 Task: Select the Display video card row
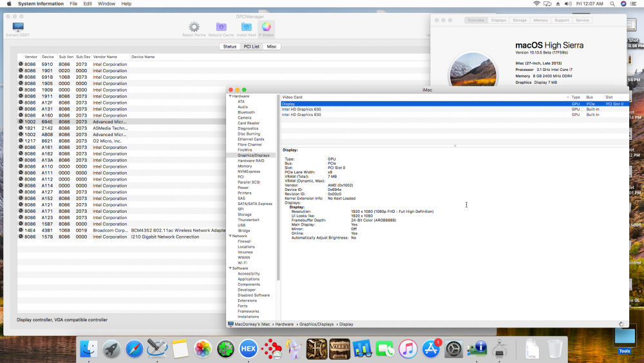(x=455, y=104)
